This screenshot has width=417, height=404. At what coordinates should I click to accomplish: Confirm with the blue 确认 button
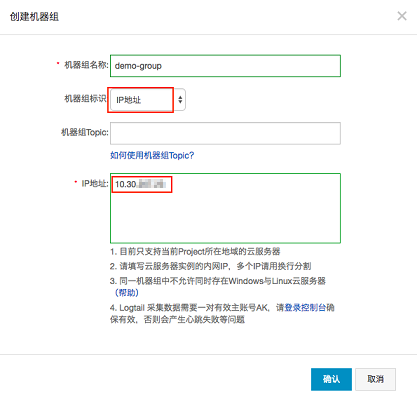coord(331,379)
